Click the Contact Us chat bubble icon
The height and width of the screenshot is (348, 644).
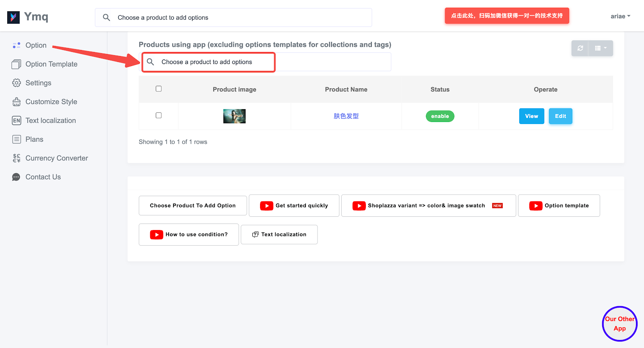click(x=16, y=177)
